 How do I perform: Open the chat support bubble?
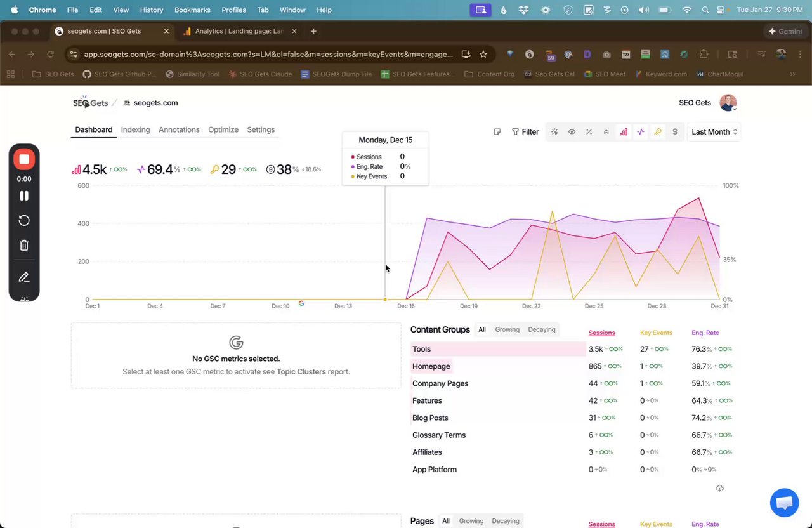point(784,503)
